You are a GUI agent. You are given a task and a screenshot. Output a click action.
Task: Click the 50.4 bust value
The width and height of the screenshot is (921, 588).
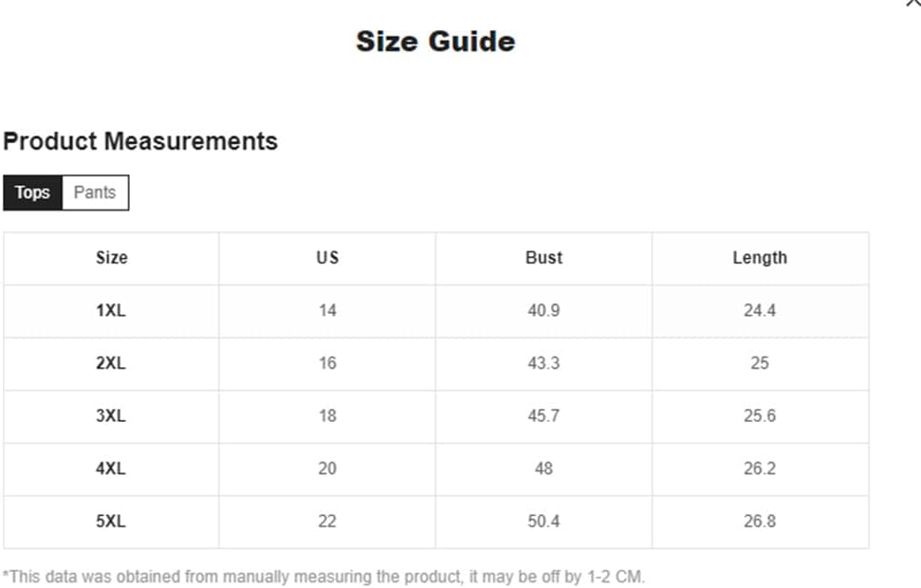[543, 522]
